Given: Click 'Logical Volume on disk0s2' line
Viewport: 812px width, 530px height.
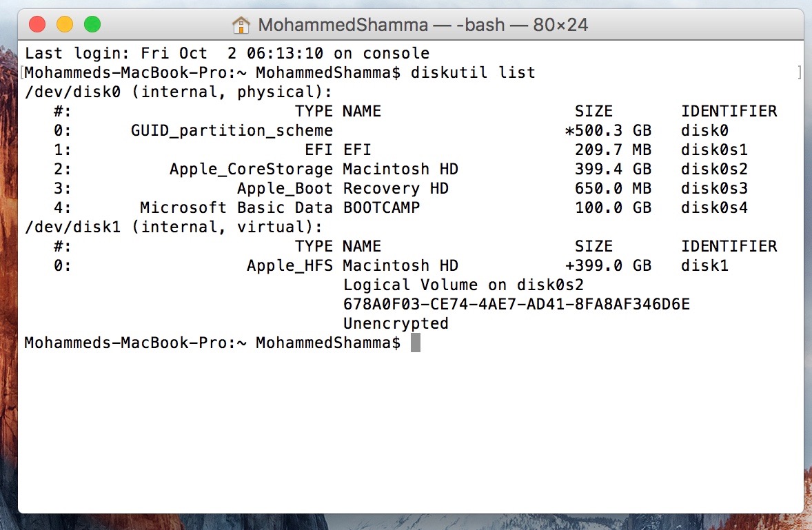Looking at the screenshot, I should pyautogui.click(x=463, y=285).
